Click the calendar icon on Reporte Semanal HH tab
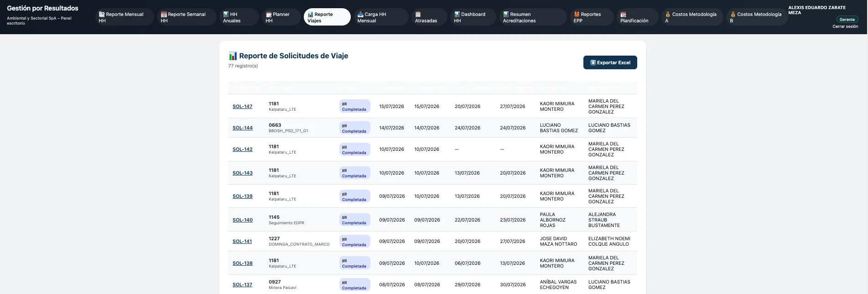 point(164,15)
